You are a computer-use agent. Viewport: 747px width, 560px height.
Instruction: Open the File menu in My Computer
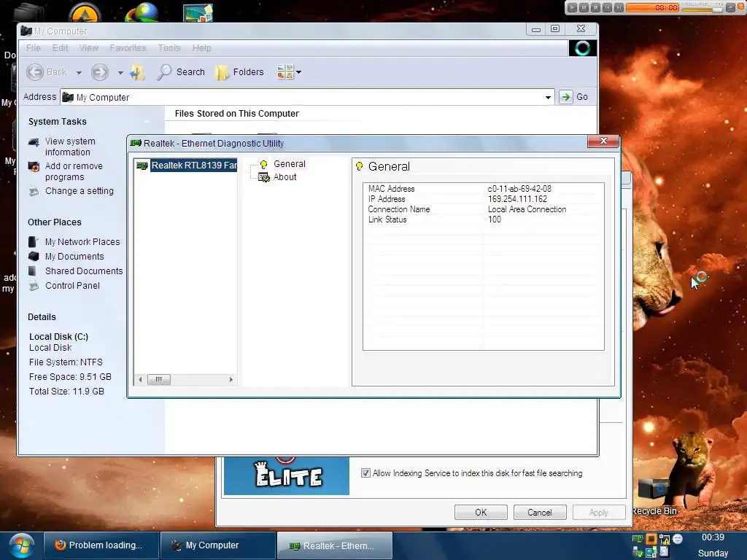(34, 48)
